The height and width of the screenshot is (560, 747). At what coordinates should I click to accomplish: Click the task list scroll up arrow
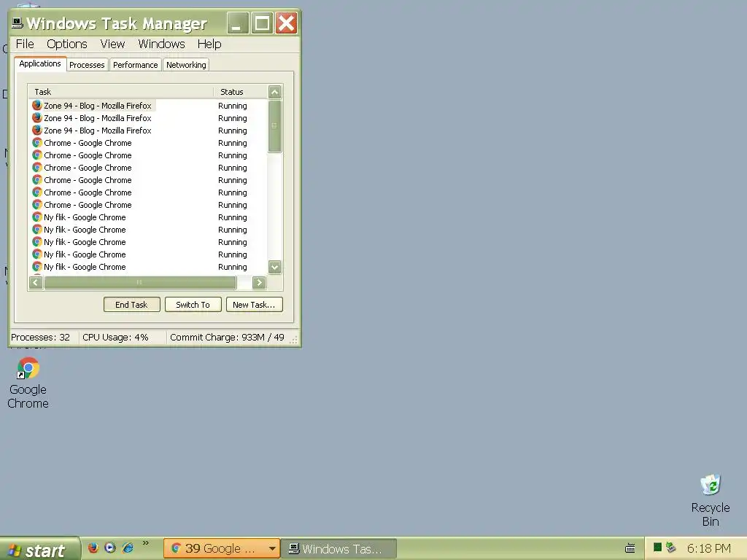point(275,92)
